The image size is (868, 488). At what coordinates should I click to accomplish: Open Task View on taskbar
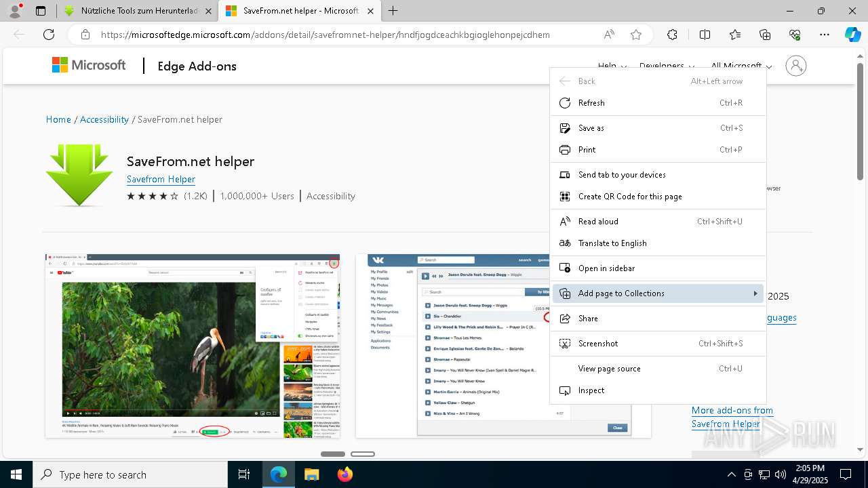pyautogui.click(x=244, y=474)
